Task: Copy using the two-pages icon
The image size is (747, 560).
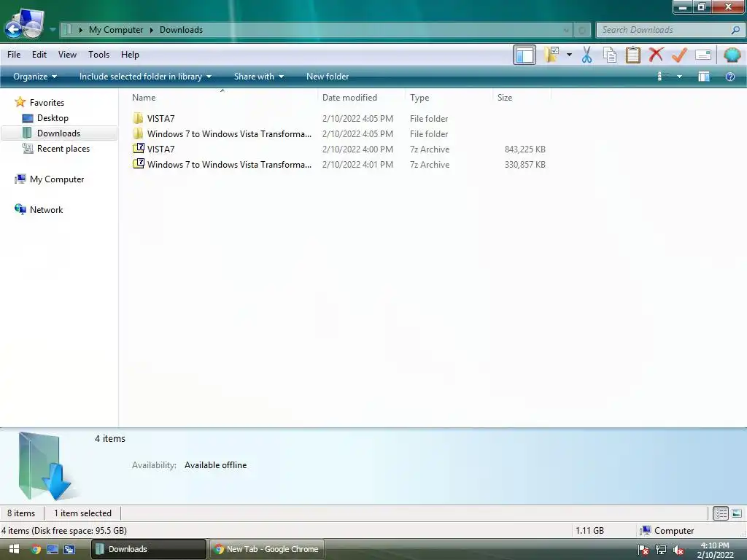Action: pos(610,55)
